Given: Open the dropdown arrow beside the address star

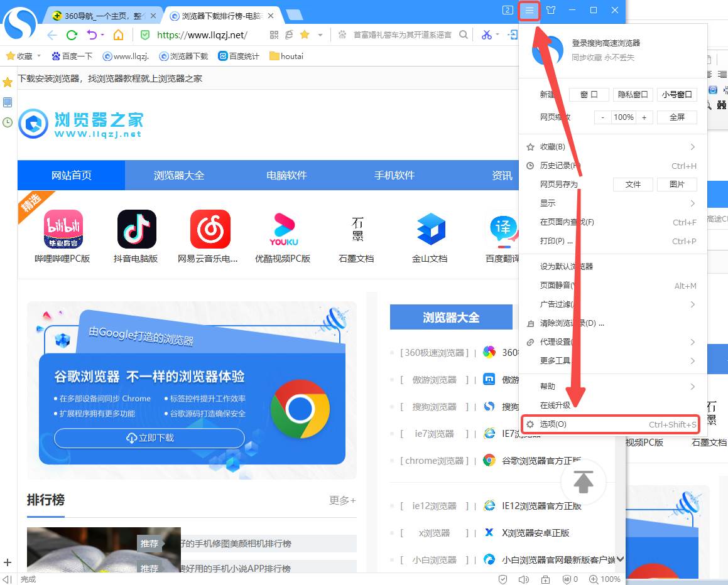Looking at the screenshot, I should [x=320, y=35].
